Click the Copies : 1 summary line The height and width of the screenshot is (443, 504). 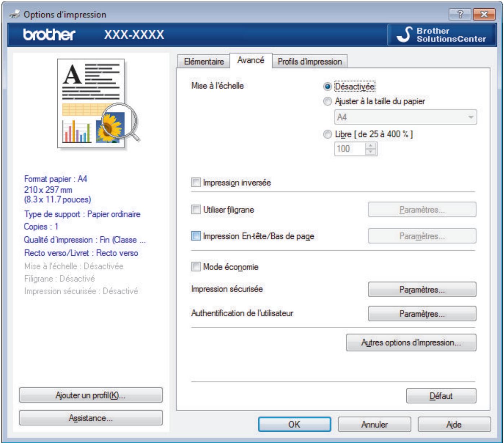pos(41,227)
